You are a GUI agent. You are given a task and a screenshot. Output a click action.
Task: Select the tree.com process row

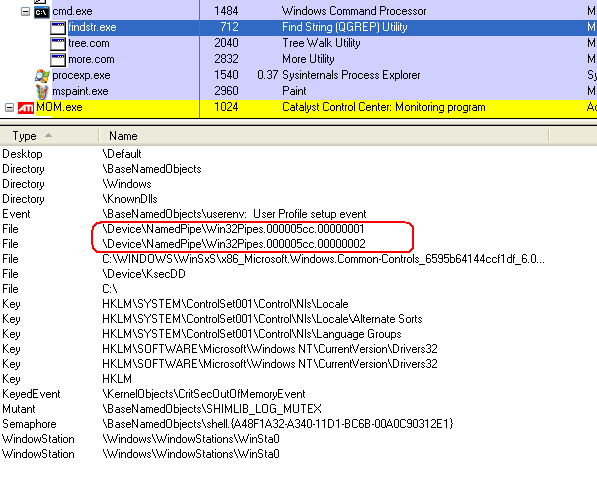click(298, 43)
